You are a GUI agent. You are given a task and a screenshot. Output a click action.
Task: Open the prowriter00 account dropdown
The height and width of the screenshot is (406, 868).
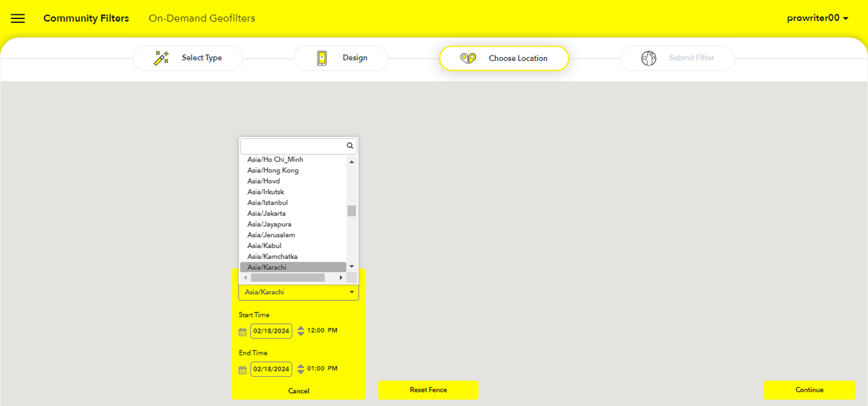coord(818,18)
